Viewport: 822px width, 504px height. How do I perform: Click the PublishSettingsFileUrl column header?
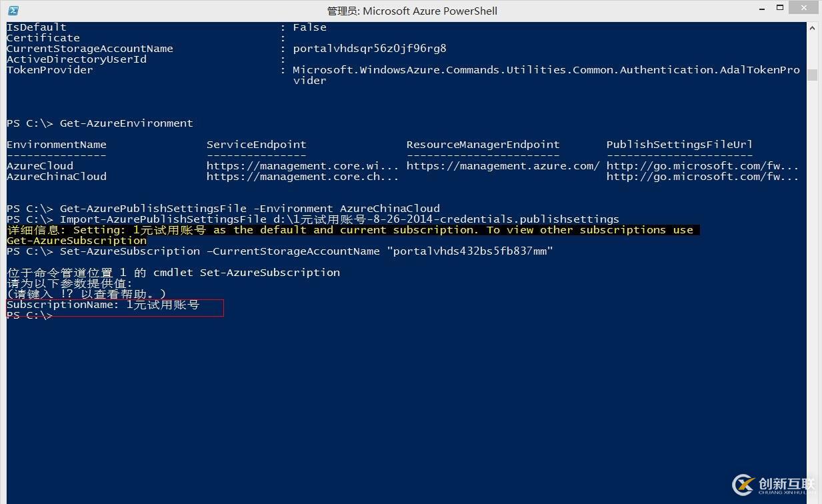pyautogui.click(x=679, y=145)
